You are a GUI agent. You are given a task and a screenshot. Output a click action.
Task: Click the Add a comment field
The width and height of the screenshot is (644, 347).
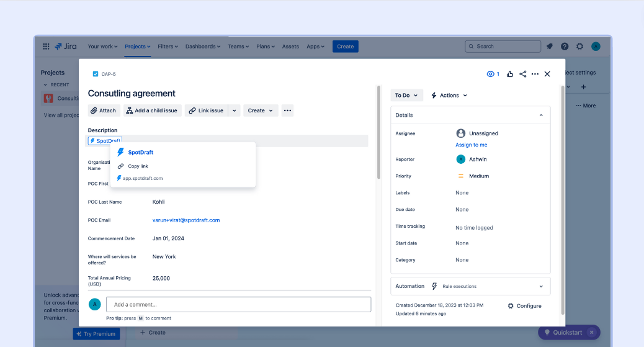238,304
